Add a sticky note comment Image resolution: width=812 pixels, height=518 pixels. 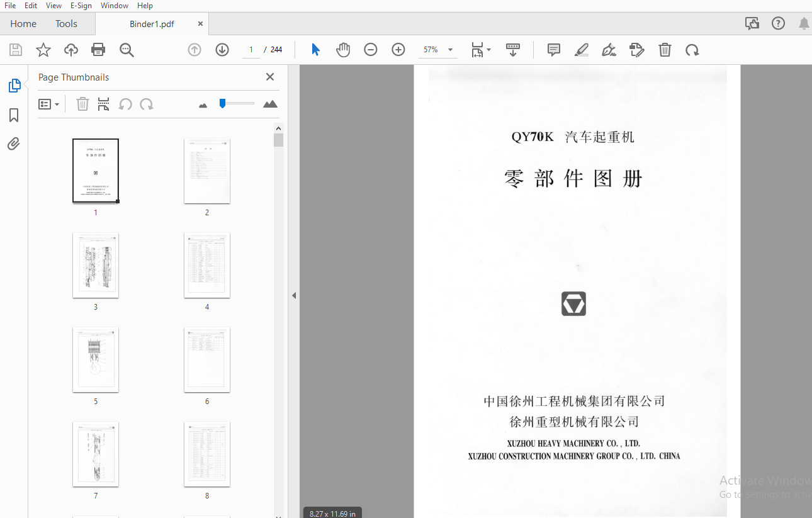[554, 50]
